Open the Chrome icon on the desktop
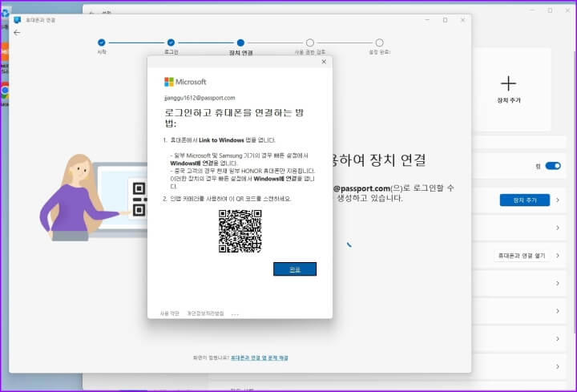This screenshot has height=392, width=577. coord(5,91)
